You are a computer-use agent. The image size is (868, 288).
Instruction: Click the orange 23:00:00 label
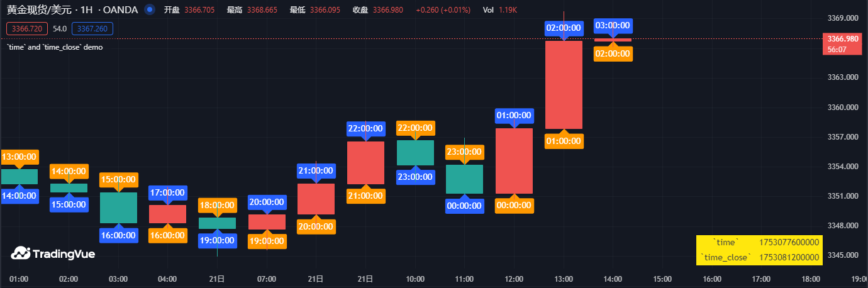tap(465, 152)
